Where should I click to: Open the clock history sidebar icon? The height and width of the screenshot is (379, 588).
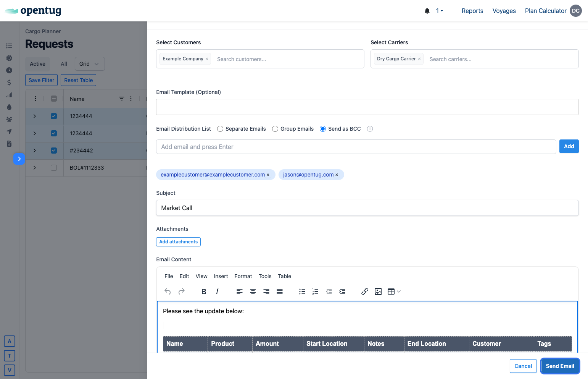(9, 70)
